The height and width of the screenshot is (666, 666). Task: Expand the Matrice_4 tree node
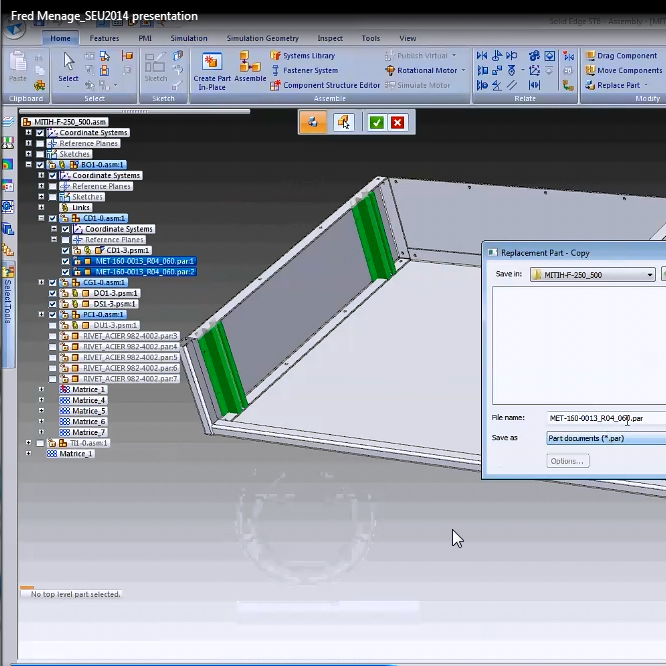pos(41,400)
